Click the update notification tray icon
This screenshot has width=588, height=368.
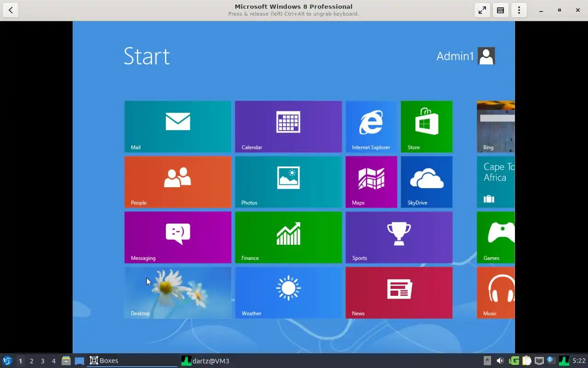pyautogui.click(x=551, y=361)
